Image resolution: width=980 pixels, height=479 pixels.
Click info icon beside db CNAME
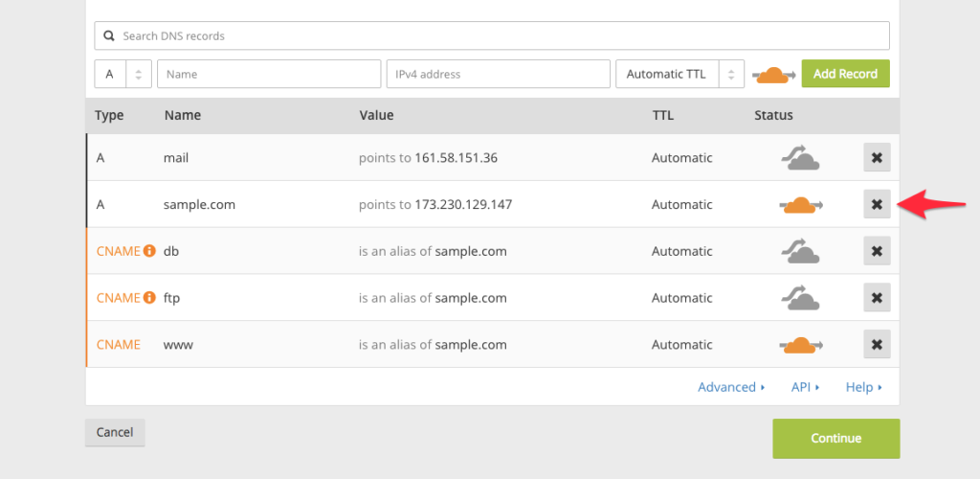pyautogui.click(x=149, y=251)
